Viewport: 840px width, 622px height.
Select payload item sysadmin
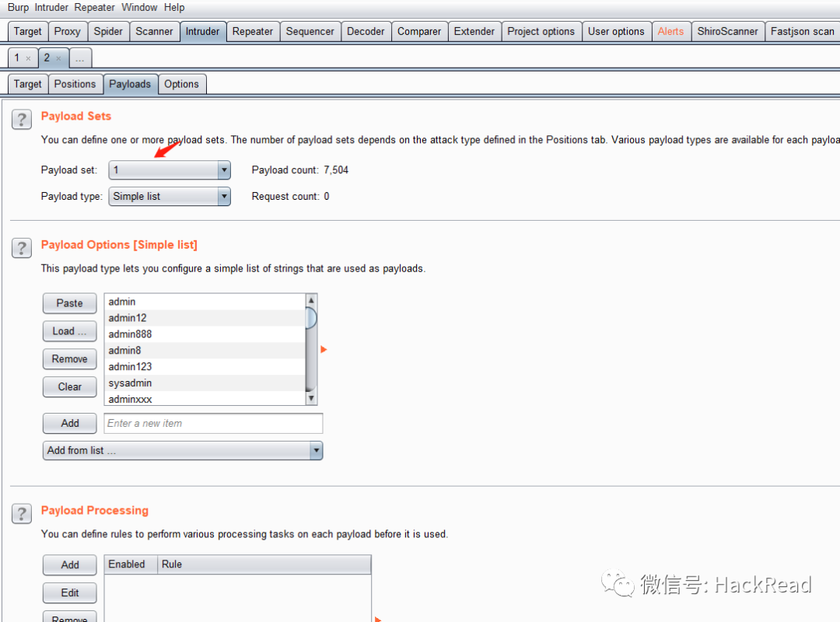[x=205, y=383]
